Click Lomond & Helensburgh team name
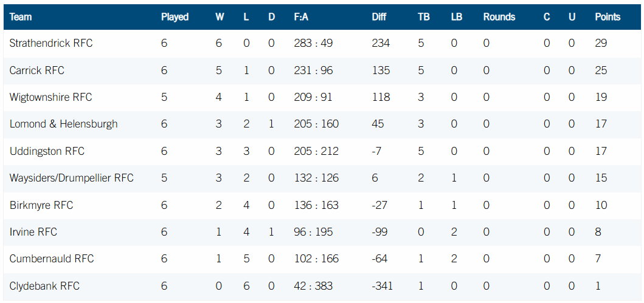Viewport: 644px width, 303px height. 63,124
